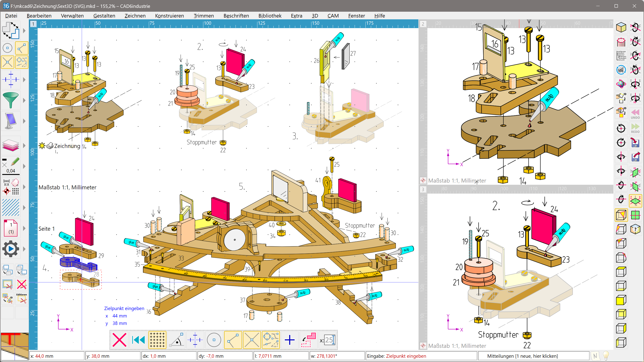Image resolution: width=644 pixels, height=362 pixels.
Task: Expand the page tool flyout arrow
Action: coord(24,228)
